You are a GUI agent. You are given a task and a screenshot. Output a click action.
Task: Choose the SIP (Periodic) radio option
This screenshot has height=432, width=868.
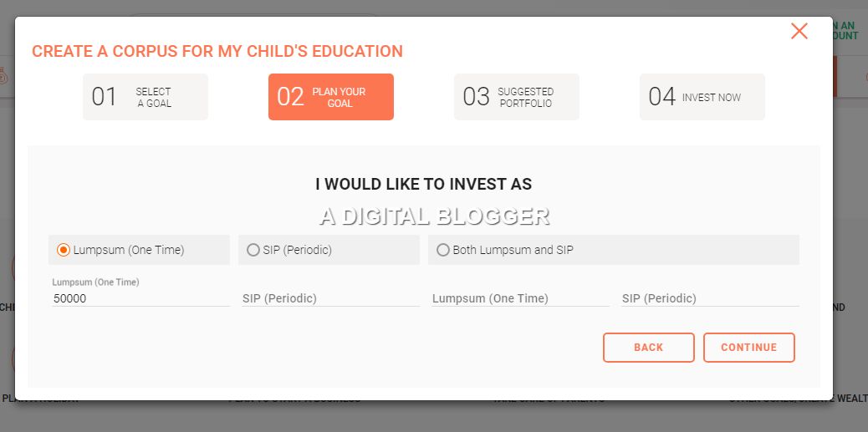click(253, 250)
